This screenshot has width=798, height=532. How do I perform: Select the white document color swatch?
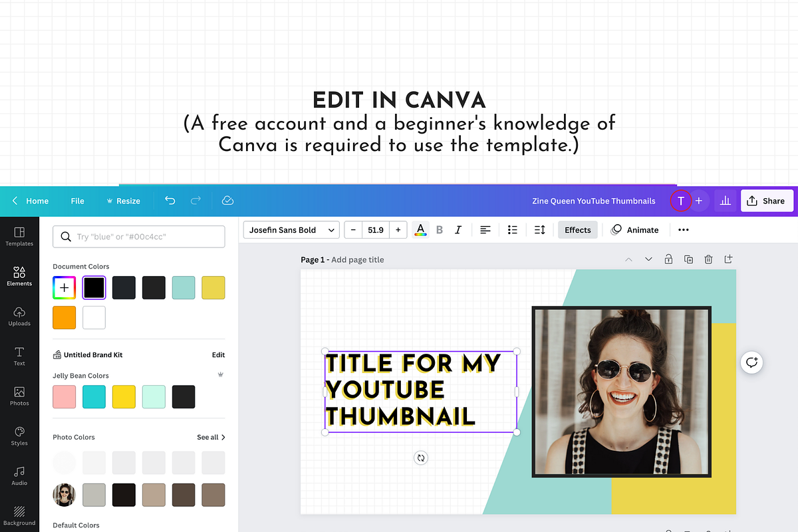pos(94,317)
